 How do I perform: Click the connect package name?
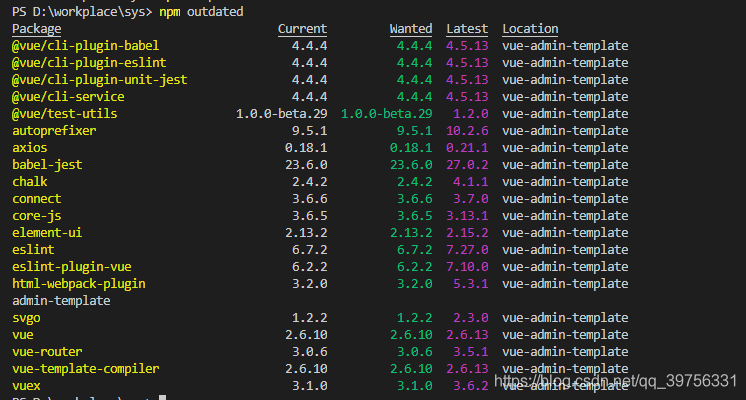(x=37, y=198)
